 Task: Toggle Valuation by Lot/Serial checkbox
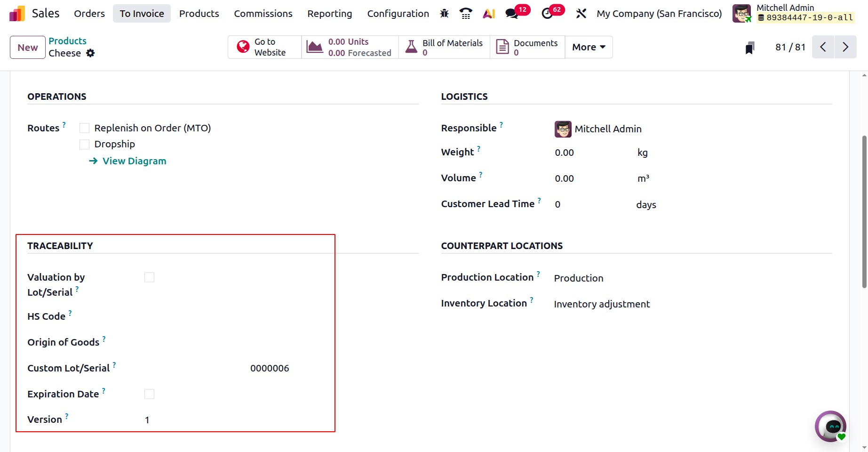(x=149, y=277)
